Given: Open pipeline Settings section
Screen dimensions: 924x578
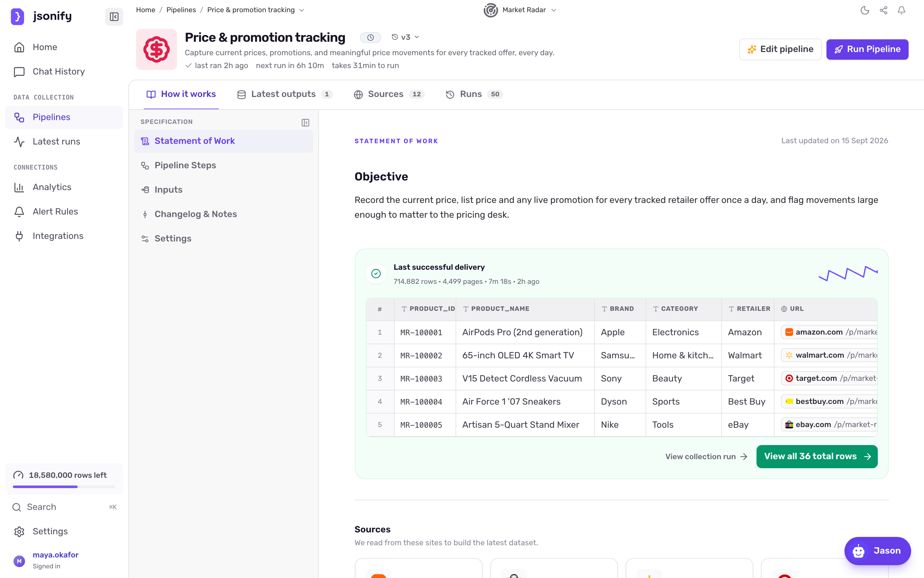Looking at the screenshot, I should (223, 239).
